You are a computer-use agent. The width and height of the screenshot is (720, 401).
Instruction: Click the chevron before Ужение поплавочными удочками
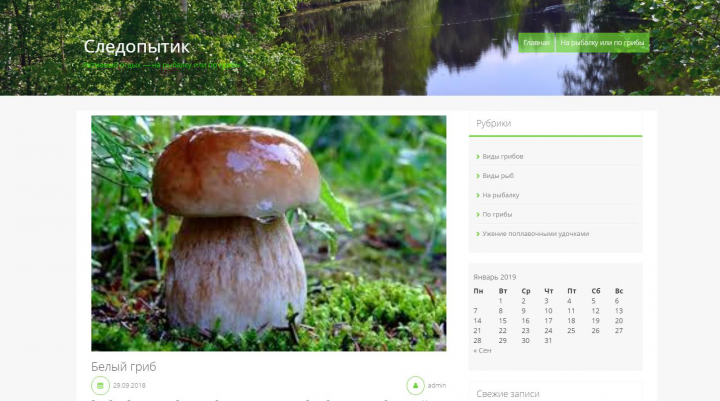point(478,234)
